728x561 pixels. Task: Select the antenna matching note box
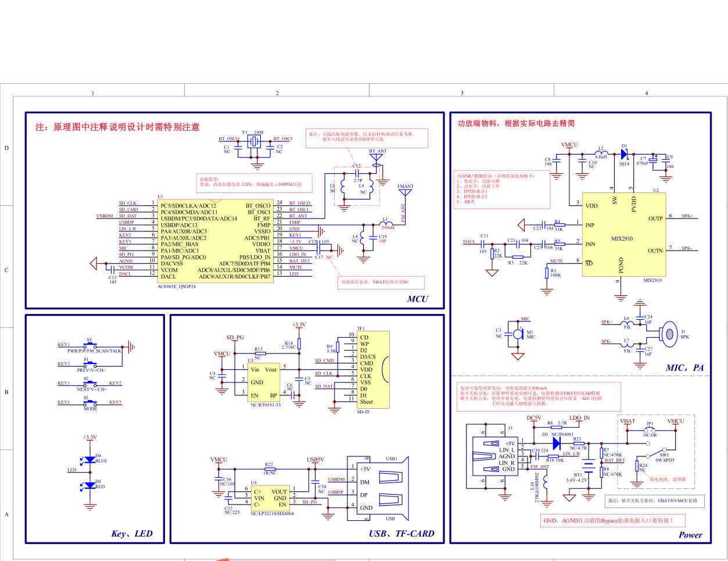(367, 138)
